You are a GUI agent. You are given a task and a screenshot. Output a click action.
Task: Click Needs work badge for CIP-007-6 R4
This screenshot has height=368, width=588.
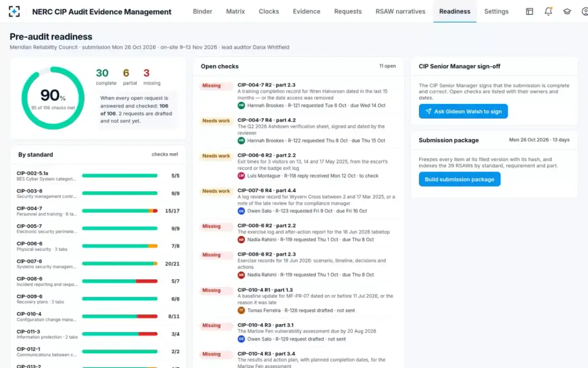tap(216, 191)
